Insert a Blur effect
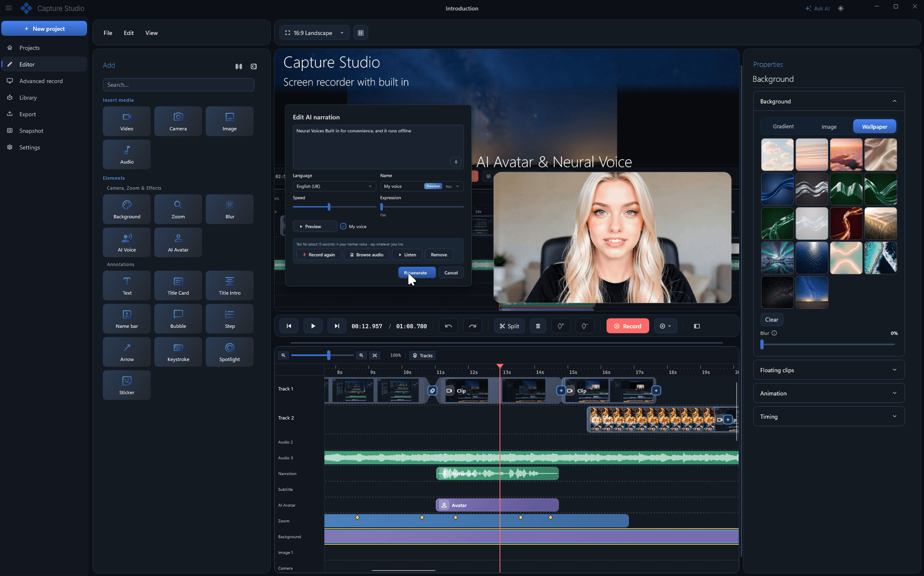The width and height of the screenshot is (924, 576). 230,209
